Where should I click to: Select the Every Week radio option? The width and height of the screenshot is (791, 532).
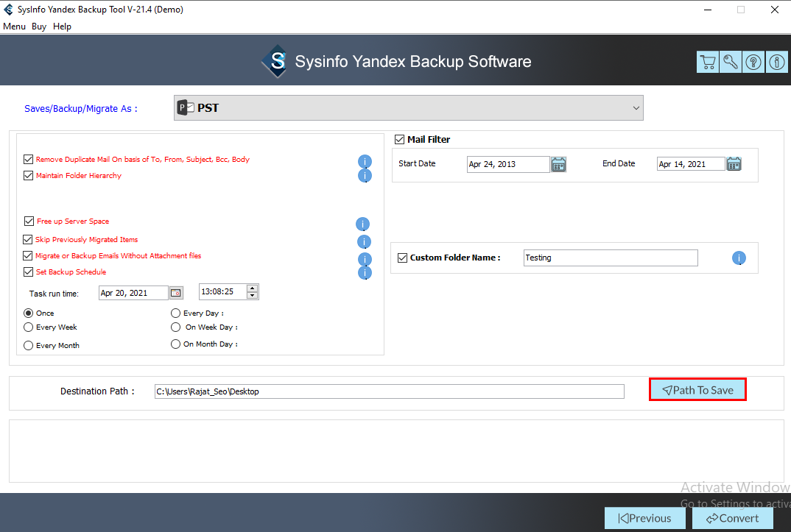pos(29,327)
